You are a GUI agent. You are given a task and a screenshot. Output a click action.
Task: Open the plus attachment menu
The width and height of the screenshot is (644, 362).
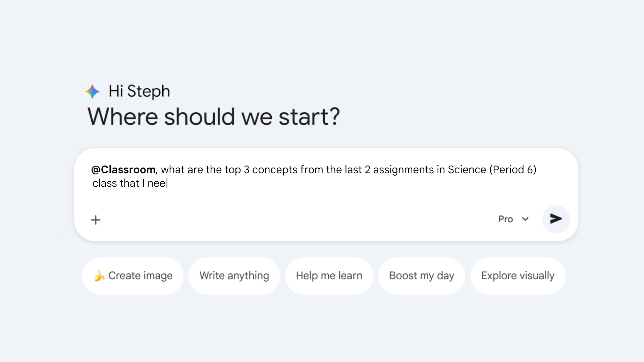click(96, 220)
